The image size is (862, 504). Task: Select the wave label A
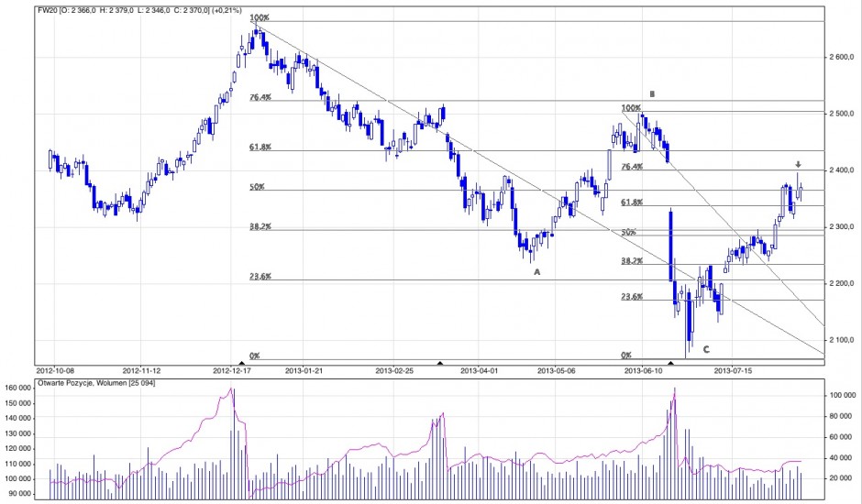537,272
